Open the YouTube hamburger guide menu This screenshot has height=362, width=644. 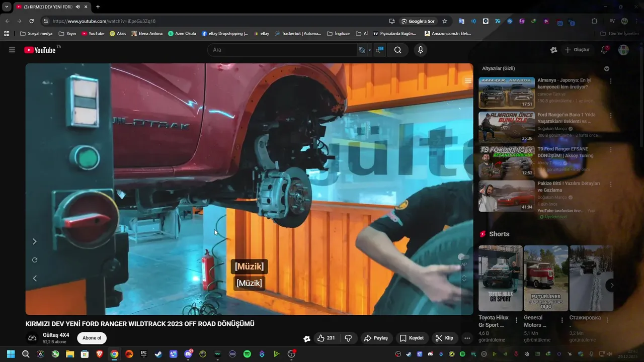12,50
